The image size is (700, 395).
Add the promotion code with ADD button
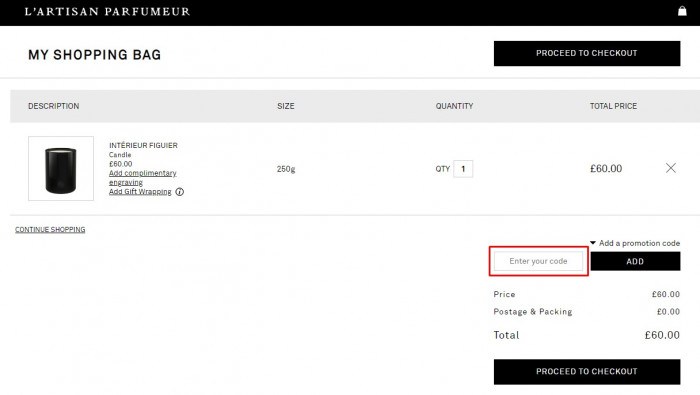pyautogui.click(x=635, y=261)
